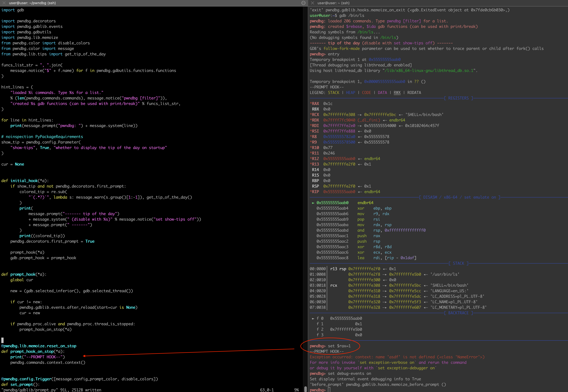Click the RIP register address 0x55555555aab0

[x=339, y=192]
